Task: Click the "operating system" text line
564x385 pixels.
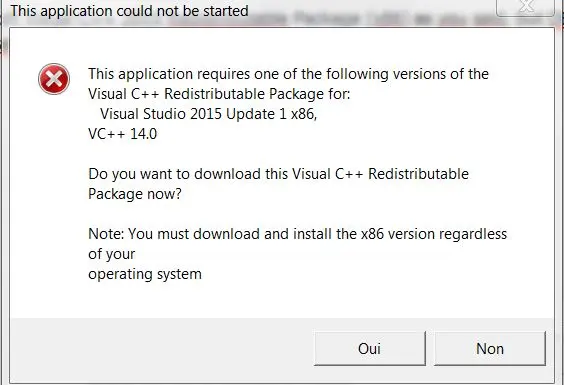Action: click(x=145, y=274)
